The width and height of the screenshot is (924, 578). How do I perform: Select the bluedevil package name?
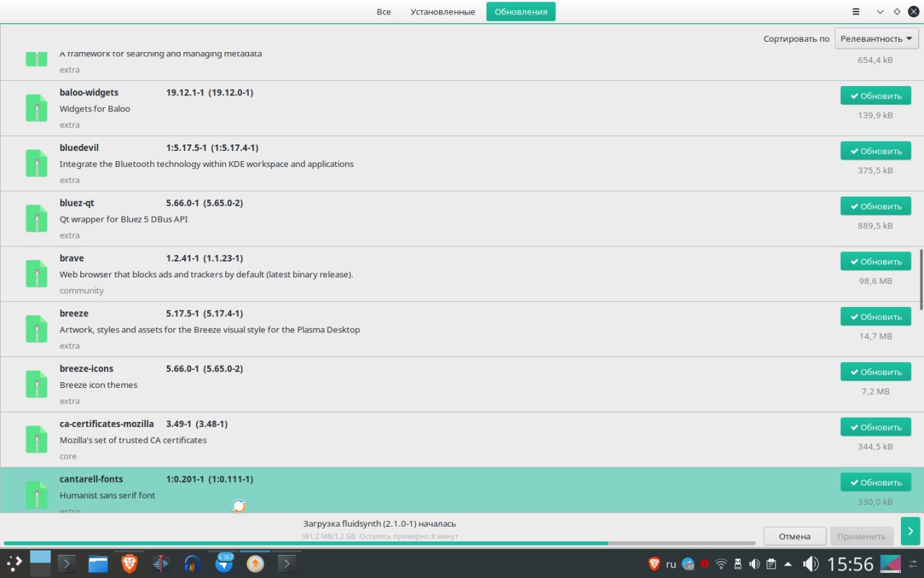pos(79,147)
